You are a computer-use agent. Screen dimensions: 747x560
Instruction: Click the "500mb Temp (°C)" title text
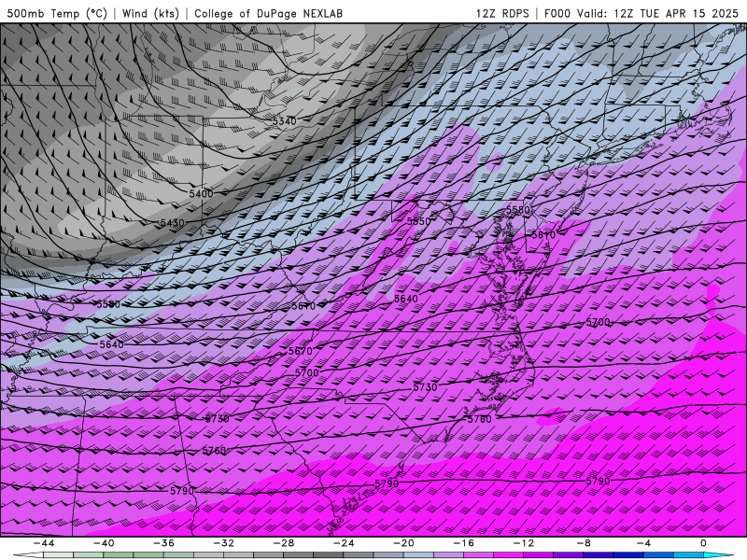point(57,13)
